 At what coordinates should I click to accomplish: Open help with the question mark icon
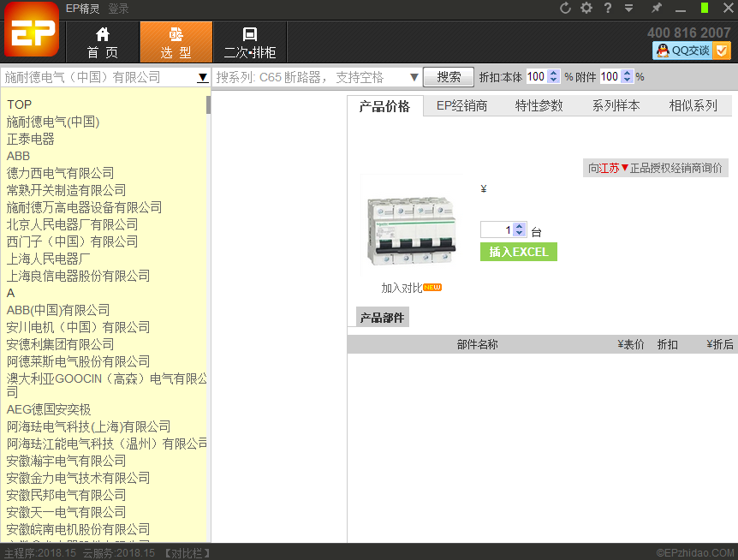tap(608, 9)
